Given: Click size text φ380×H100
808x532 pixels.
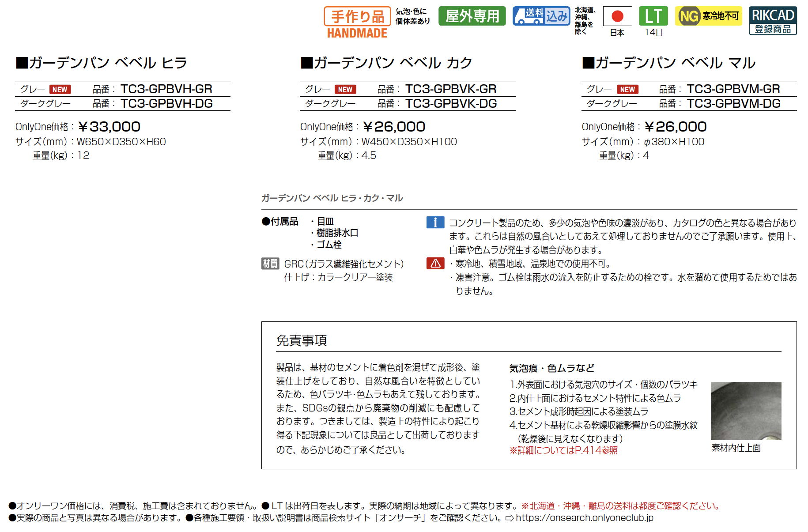Looking at the screenshot, I should click(674, 142).
